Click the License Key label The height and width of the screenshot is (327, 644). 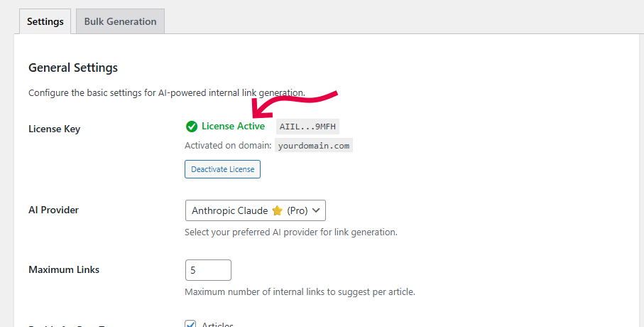pyautogui.click(x=54, y=129)
